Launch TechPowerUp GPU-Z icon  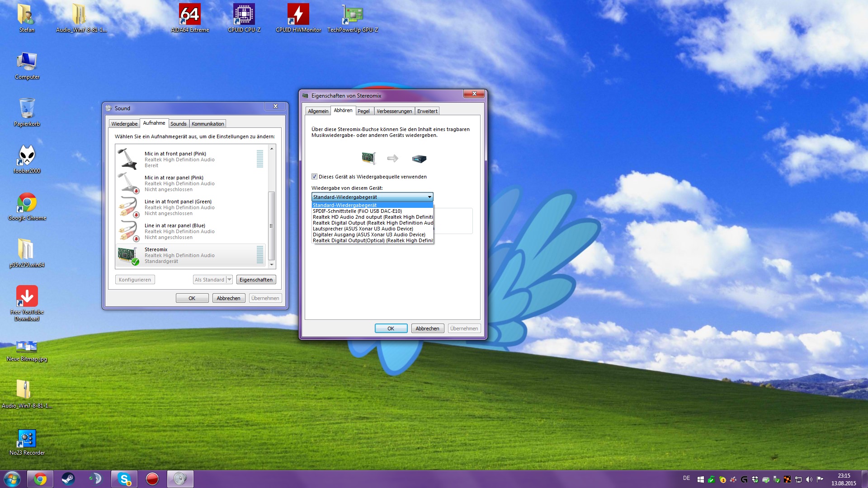[353, 14]
